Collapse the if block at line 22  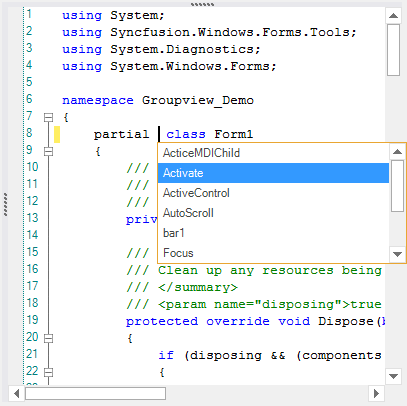point(49,372)
